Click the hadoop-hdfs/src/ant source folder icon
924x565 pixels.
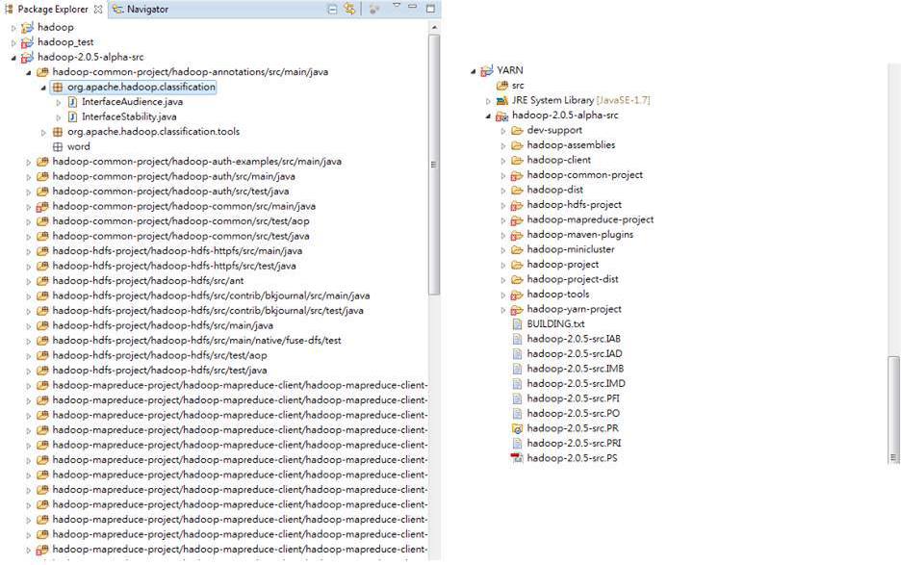pos(41,281)
